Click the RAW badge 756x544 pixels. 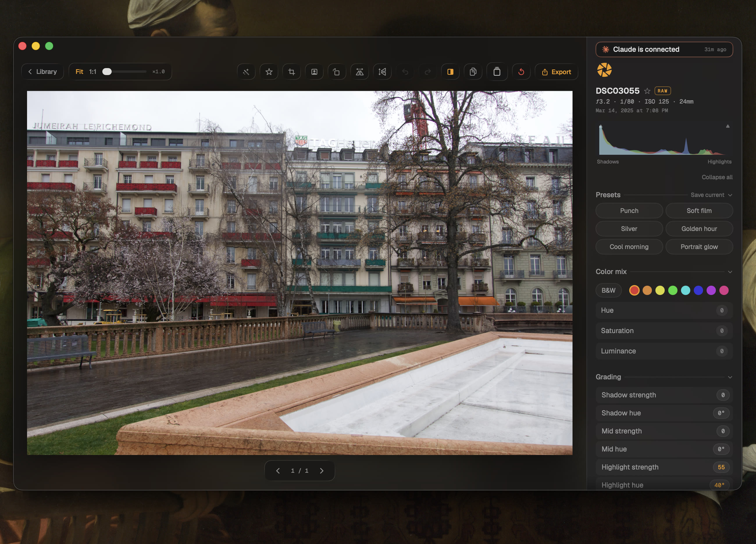(x=662, y=91)
